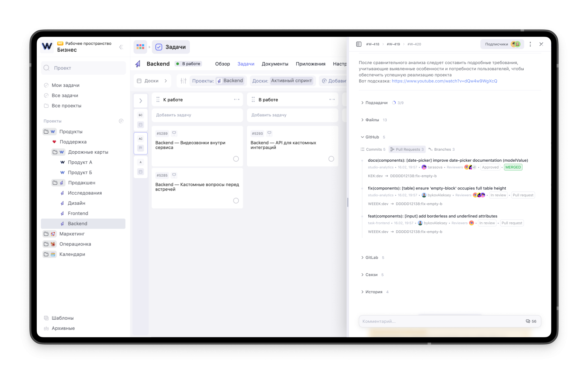Click the Задачи checkmark breadcrumb icon

pyautogui.click(x=159, y=47)
